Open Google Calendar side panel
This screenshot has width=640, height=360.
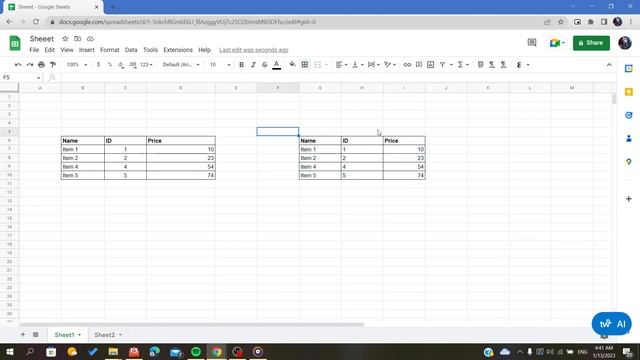pyautogui.click(x=629, y=68)
